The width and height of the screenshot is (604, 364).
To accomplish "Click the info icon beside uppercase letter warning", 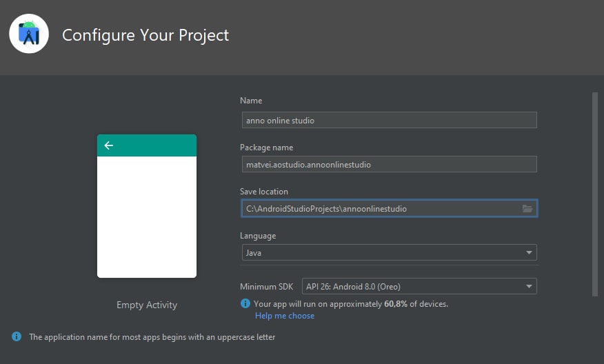I will [x=17, y=336].
